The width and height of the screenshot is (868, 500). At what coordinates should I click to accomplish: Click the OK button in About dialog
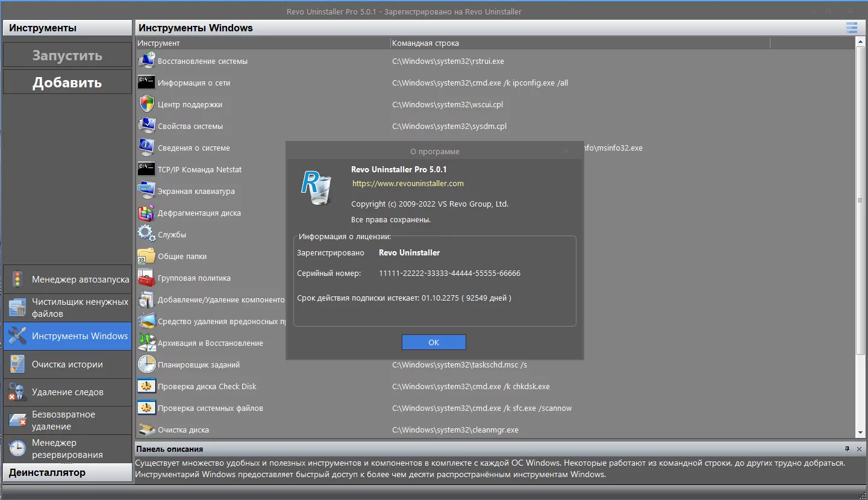[434, 342]
